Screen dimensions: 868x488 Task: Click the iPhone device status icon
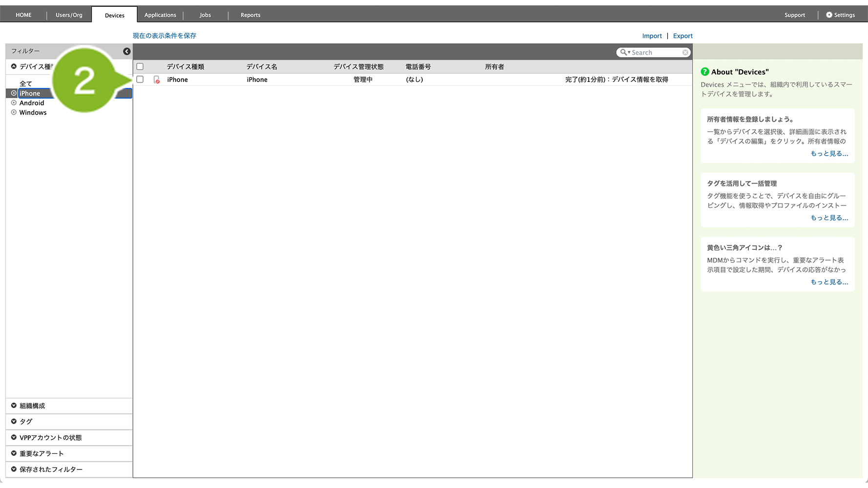157,80
